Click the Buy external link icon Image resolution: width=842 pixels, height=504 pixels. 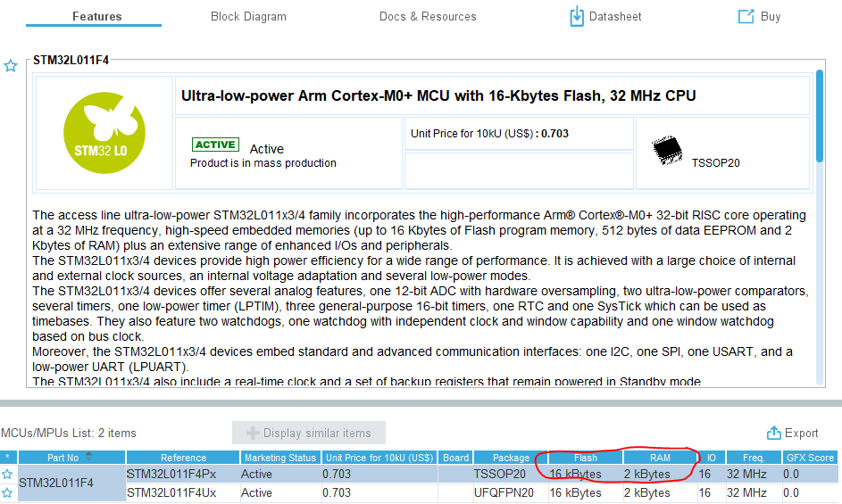click(x=746, y=17)
